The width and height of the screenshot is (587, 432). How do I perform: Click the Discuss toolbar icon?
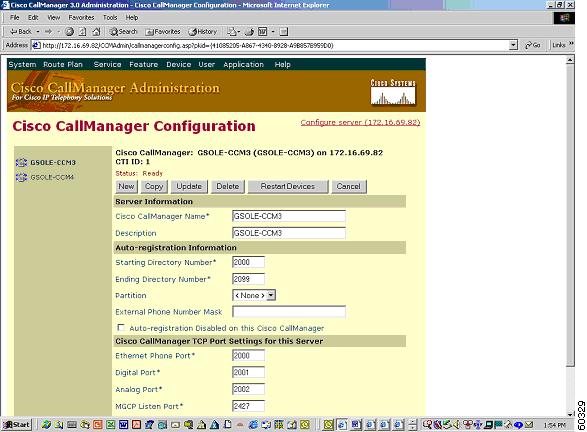click(284, 32)
